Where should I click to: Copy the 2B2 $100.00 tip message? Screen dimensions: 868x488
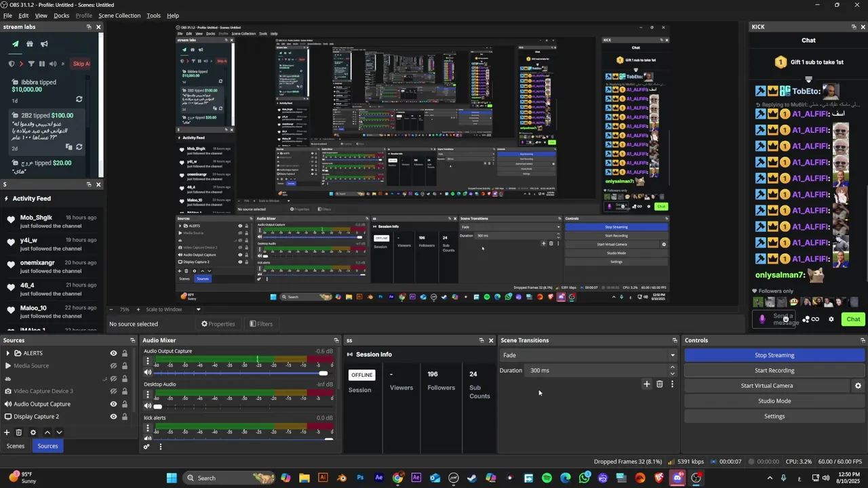click(x=68, y=146)
